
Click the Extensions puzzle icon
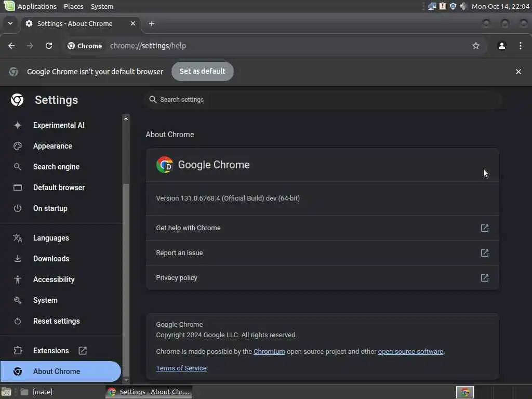click(18, 351)
